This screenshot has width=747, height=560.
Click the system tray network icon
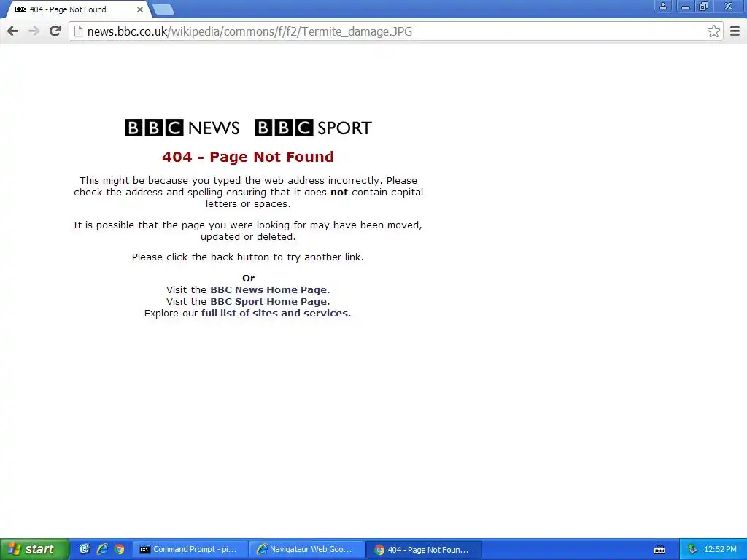[x=693, y=550]
